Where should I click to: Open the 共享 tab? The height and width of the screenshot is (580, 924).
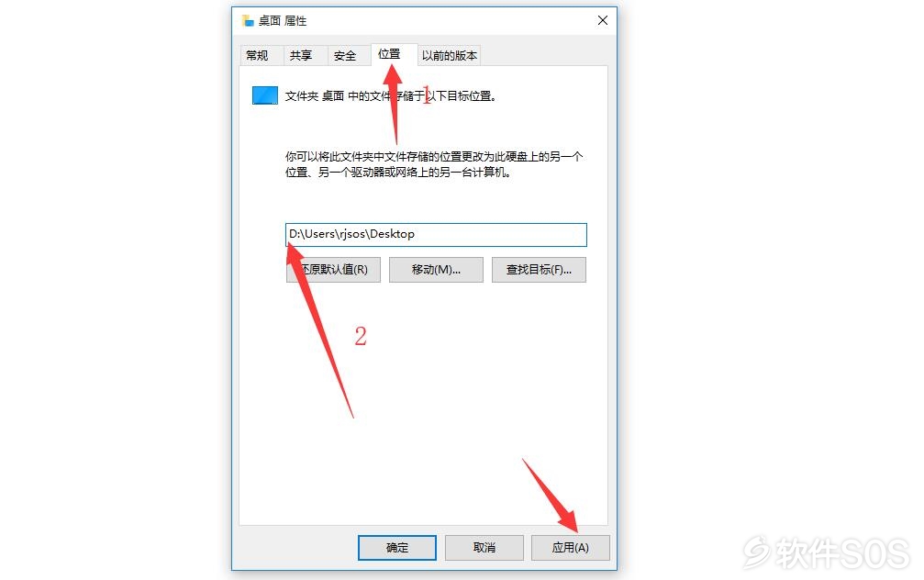[x=301, y=55]
